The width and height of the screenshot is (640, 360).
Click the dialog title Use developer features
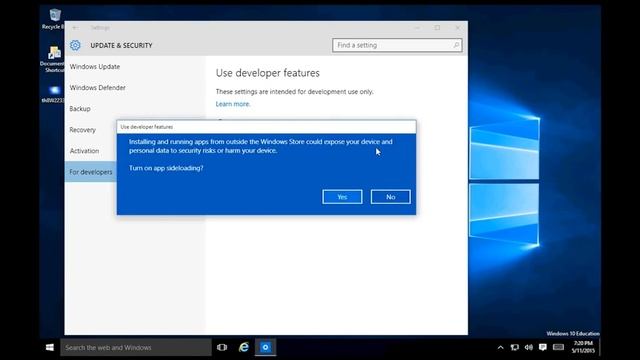click(147, 127)
